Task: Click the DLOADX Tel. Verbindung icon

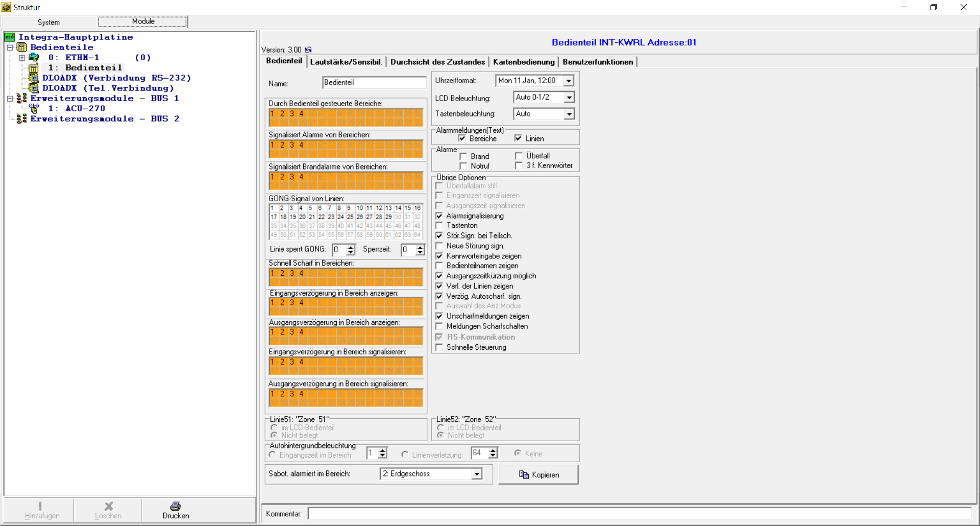Action: pyautogui.click(x=34, y=88)
